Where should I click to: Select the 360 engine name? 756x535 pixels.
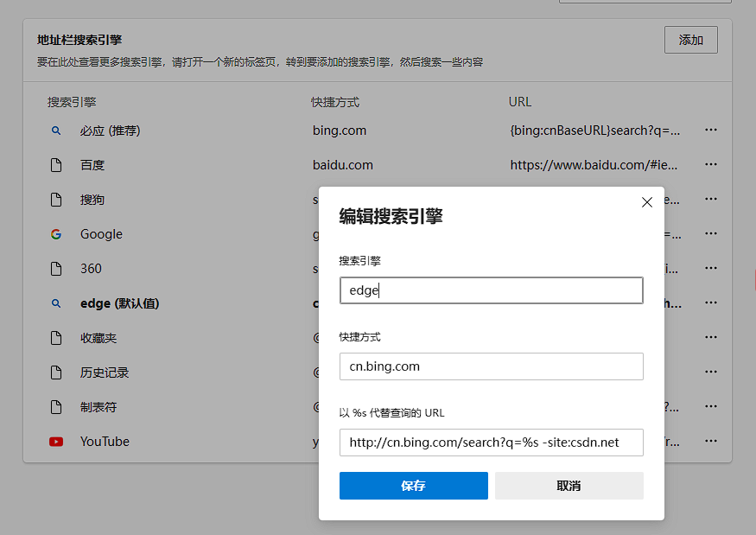click(x=91, y=269)
